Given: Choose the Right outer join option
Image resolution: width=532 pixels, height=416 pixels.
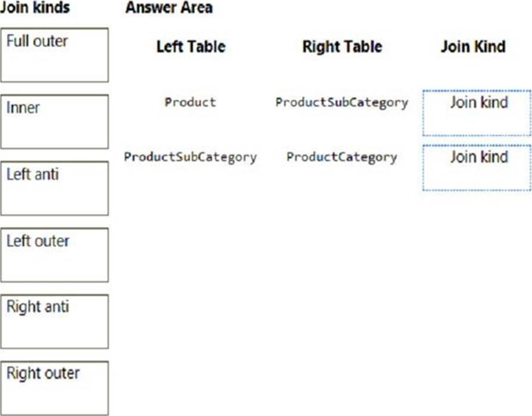Looking at the screenshot, I should click(x=55, y=388).
